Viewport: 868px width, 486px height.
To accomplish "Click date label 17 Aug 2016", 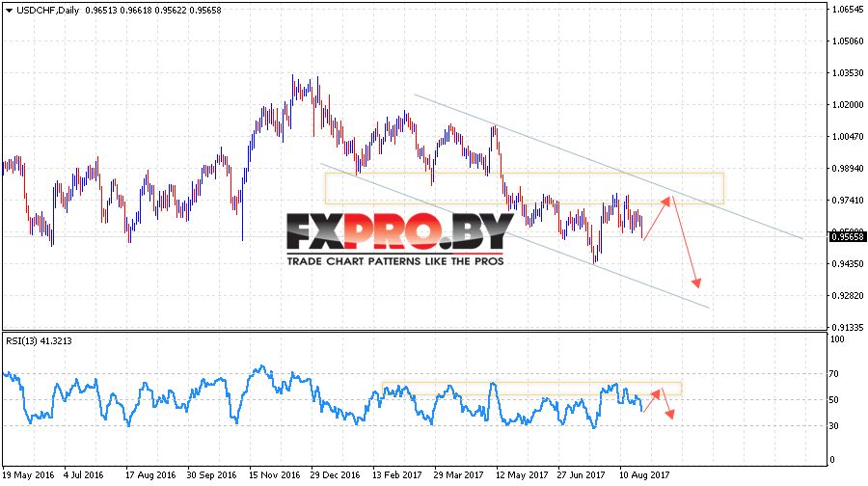I will click(151, 475).
